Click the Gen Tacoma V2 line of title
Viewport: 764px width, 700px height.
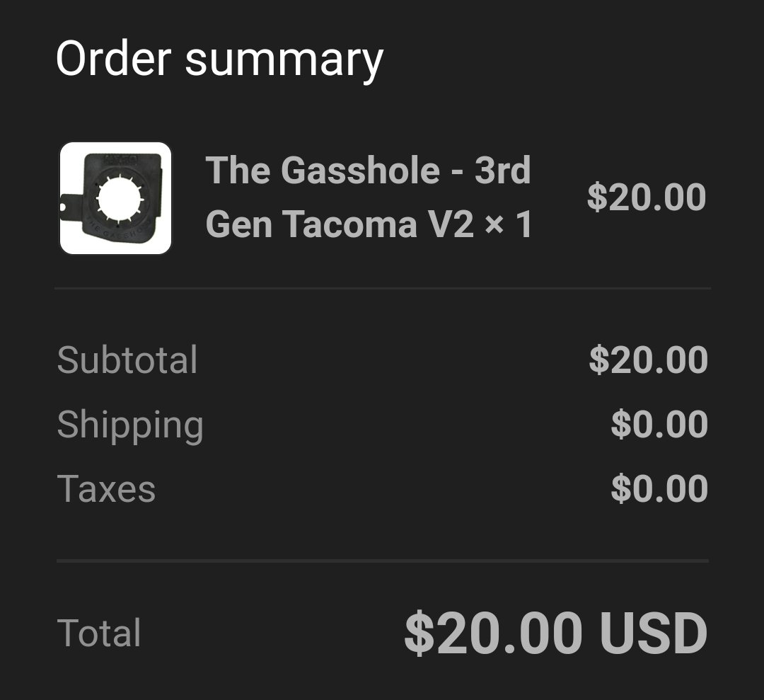click(340, 224)
